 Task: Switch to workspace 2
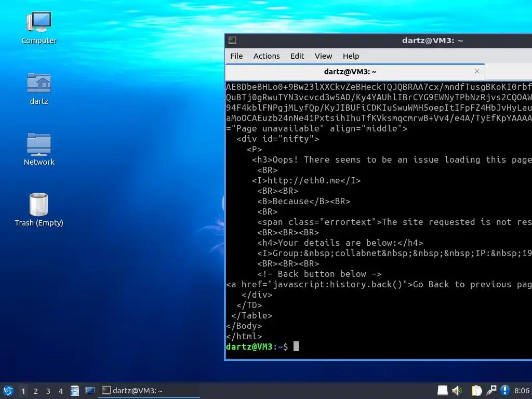[36, 391]
